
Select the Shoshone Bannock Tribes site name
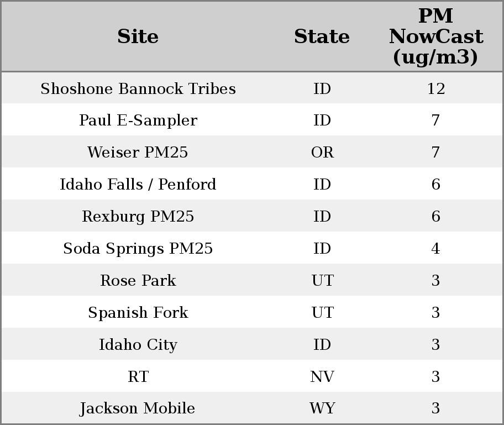pos(138,89)
